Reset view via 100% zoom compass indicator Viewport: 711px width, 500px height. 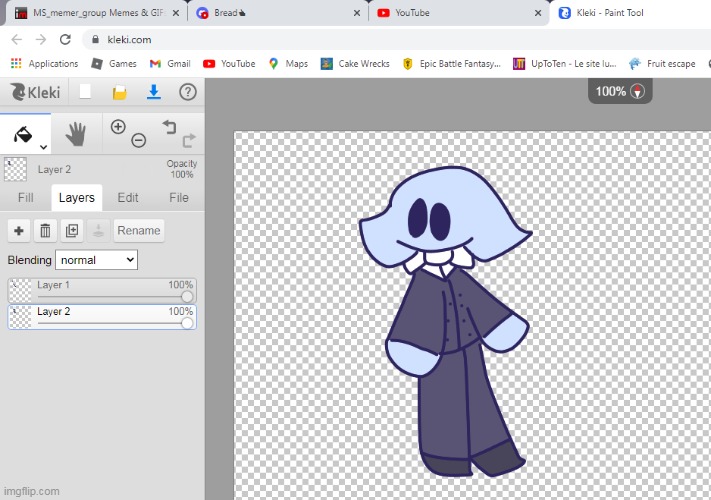620,91
